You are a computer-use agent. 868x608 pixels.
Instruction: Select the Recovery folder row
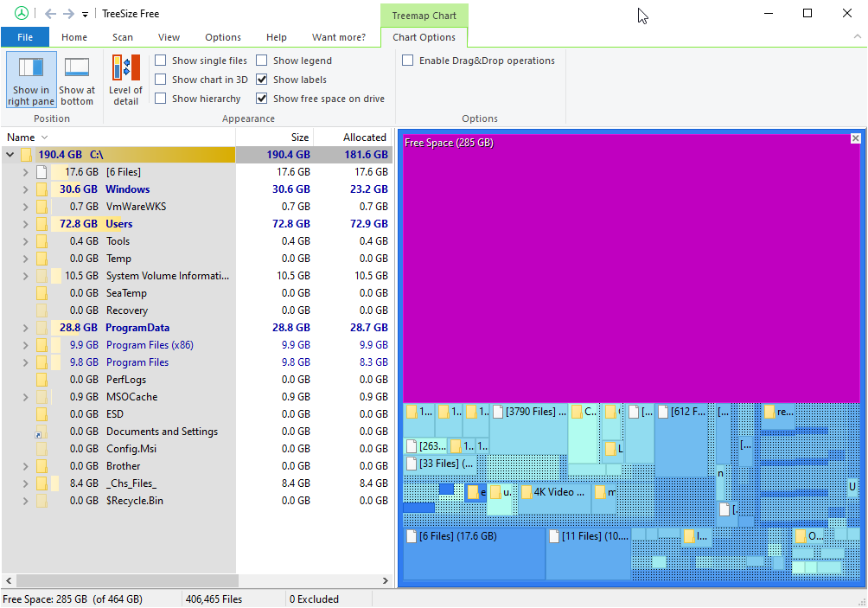click(x=197, y=310)
